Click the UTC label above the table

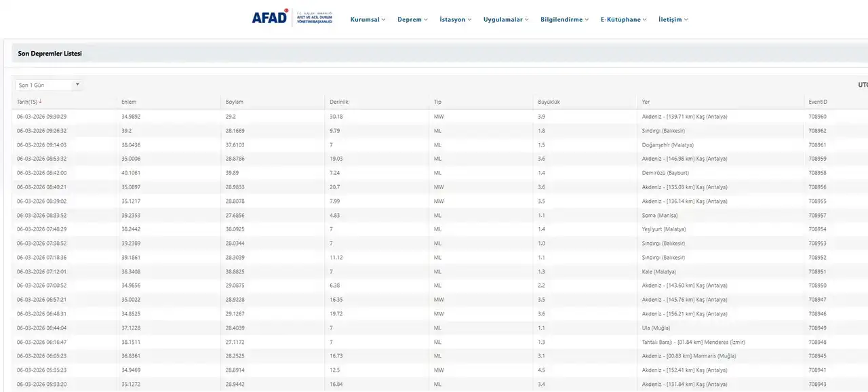coord(862,85)
